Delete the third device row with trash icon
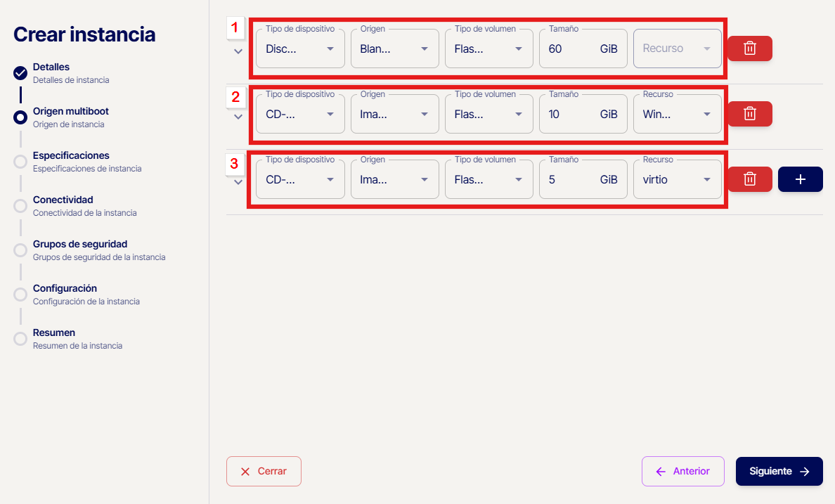 749,179
